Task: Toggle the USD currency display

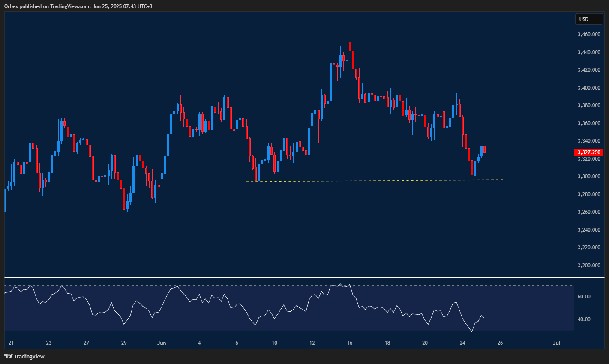Action: (589, 19)
